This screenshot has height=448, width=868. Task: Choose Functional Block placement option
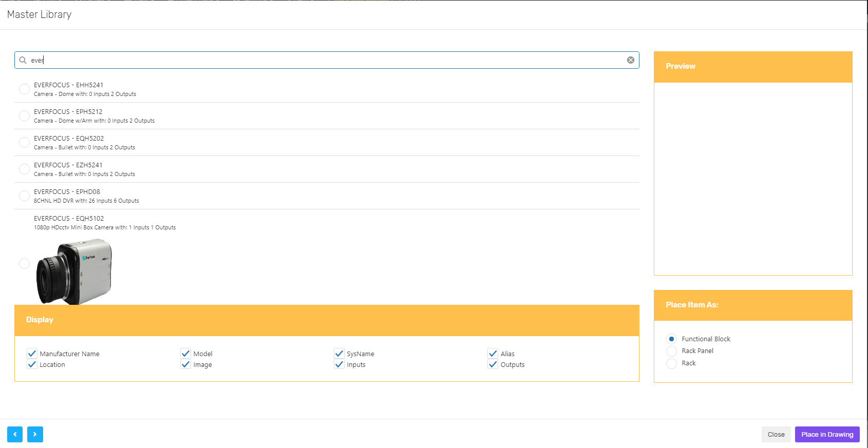click(x=671, y=339)
